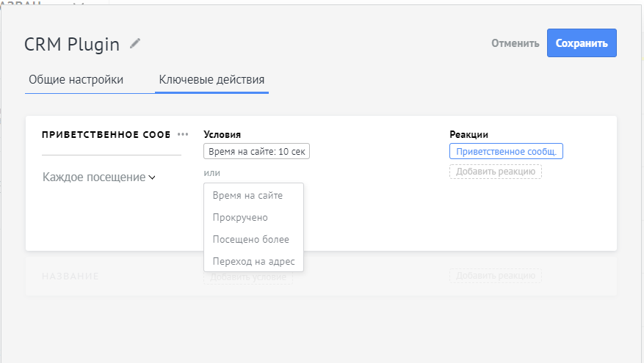This screenshot has width=644, height=363.
Task: Click the pencil icon to rename CRM Plugin
Action: [x=134, y=44]
